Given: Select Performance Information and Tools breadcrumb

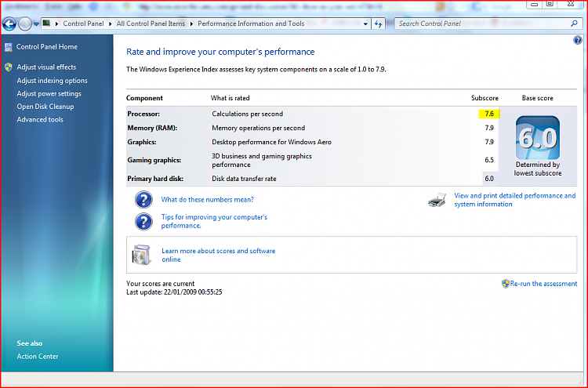Looking at the screenshot, I should click(x=251, y=24).
